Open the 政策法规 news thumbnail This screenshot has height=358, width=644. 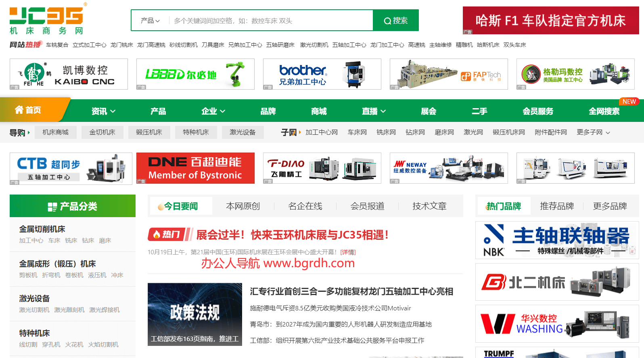[194, 314]
